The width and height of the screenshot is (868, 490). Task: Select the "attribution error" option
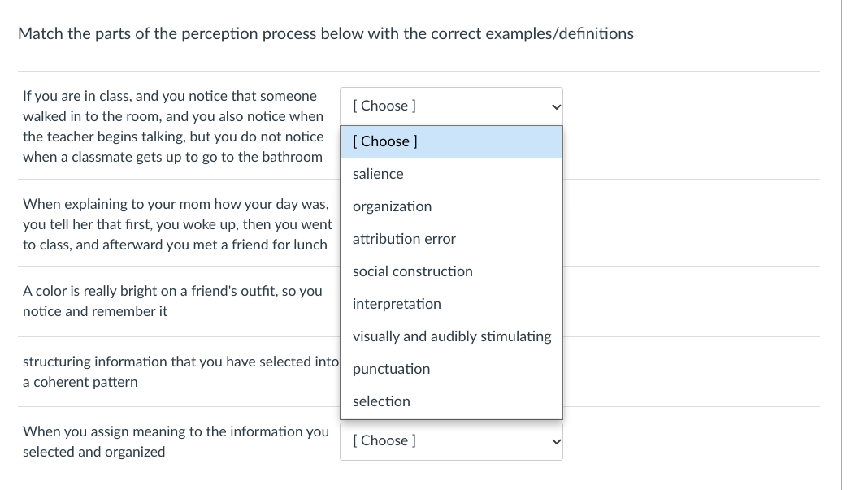(x=404, y=239)
